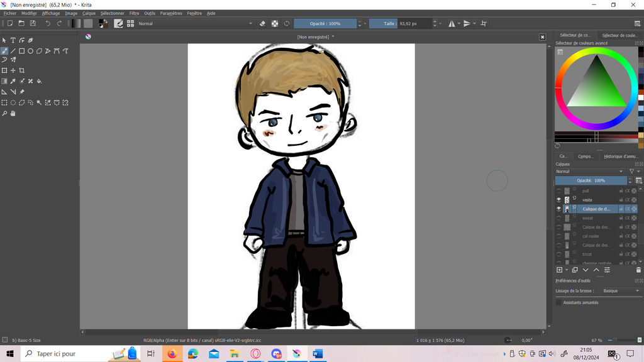The height and width of the screenshot is (362, 644).
Task: Select the 'sweat' layer
Action: (587, 218)
